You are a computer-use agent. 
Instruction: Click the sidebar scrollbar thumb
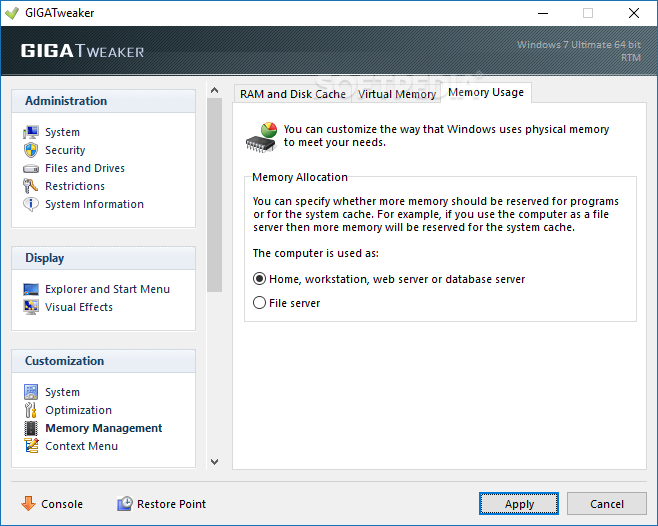[x=214, y=195]
